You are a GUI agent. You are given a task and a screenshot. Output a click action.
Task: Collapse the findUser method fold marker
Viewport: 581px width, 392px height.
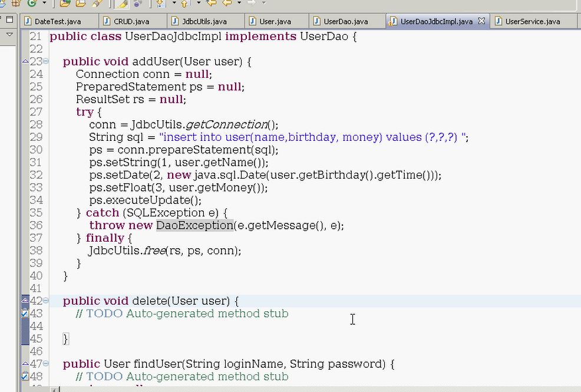tap(45, 364)
